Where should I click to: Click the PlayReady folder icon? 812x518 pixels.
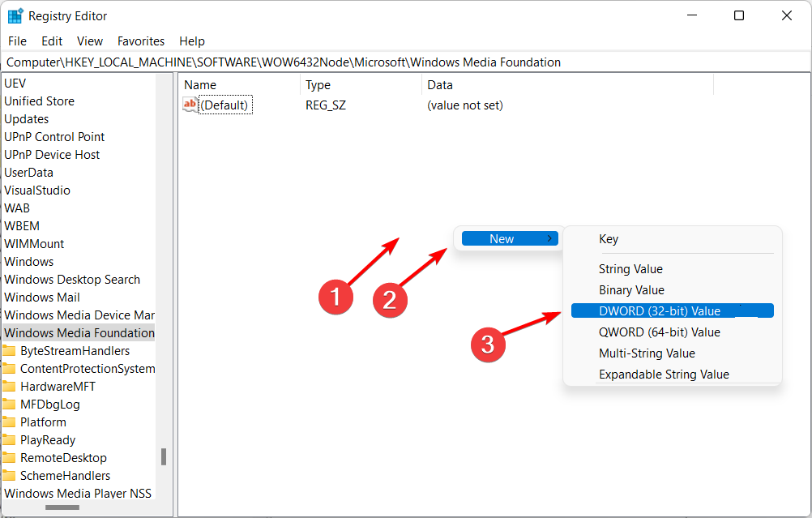[x=9, y=440]
